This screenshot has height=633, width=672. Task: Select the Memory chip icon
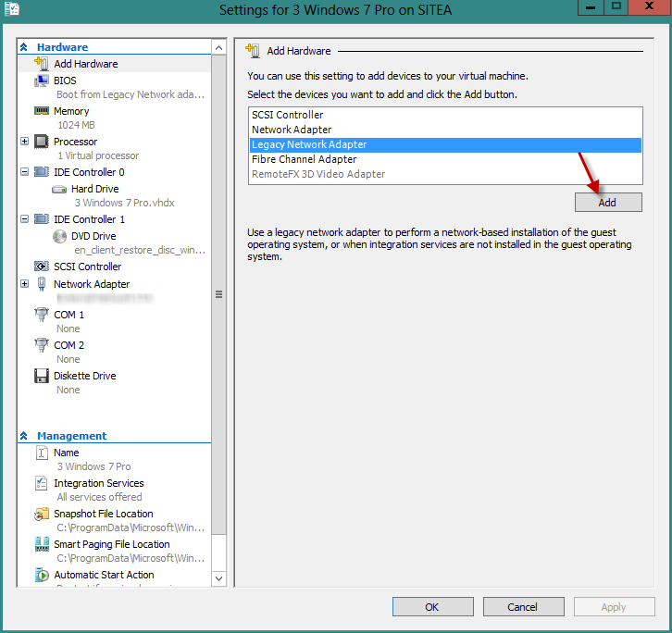42,111
